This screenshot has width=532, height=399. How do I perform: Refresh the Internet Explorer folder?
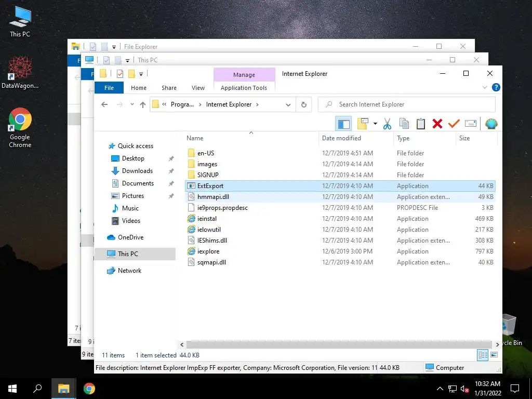[x=303, y=104]
